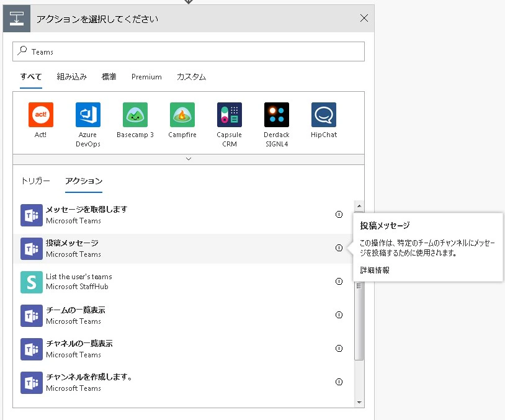Switch to the 標準 tab

pos(109,77)
